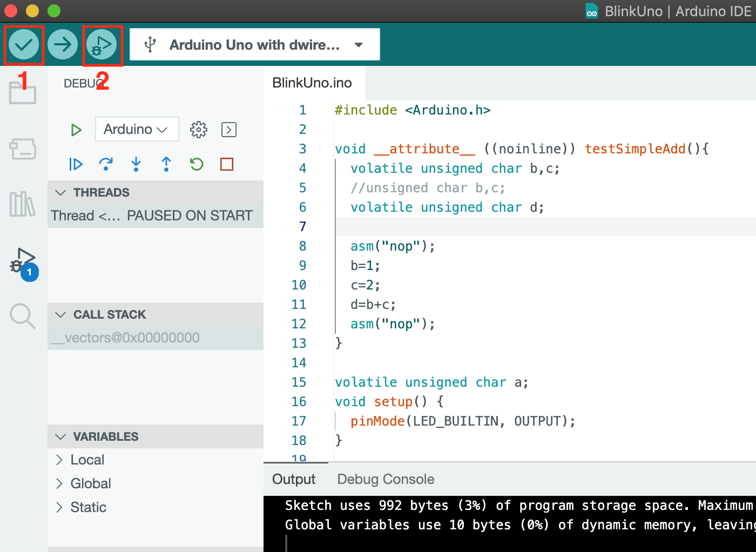Expand the Static variables node
This screenshot has width=756, height=552.
click(x=156, y=507)
